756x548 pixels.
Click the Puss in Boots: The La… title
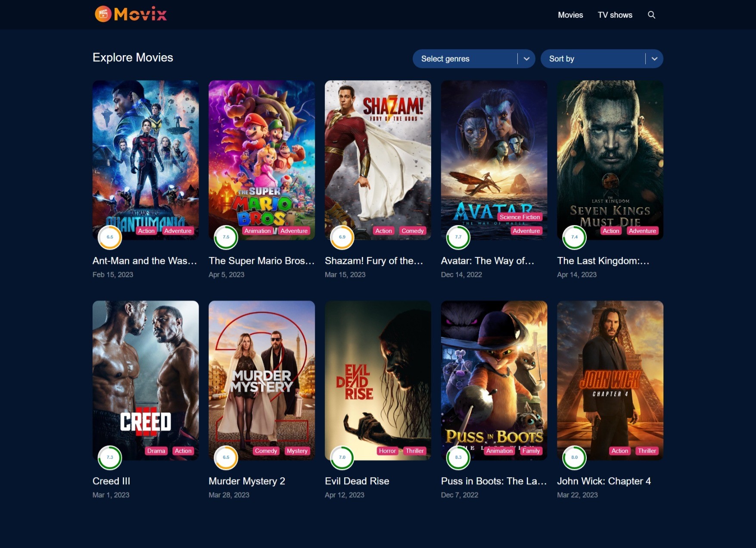(494, 481)
